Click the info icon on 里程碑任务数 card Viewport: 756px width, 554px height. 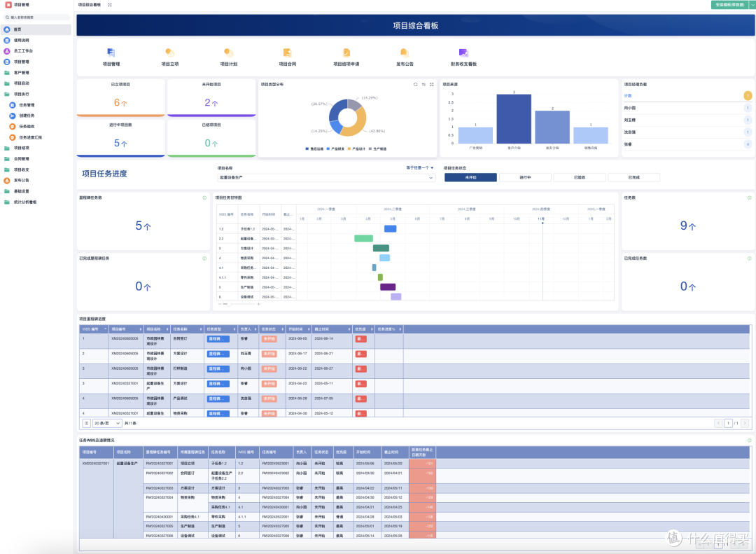pyautogui.click(x=204, y=198)
